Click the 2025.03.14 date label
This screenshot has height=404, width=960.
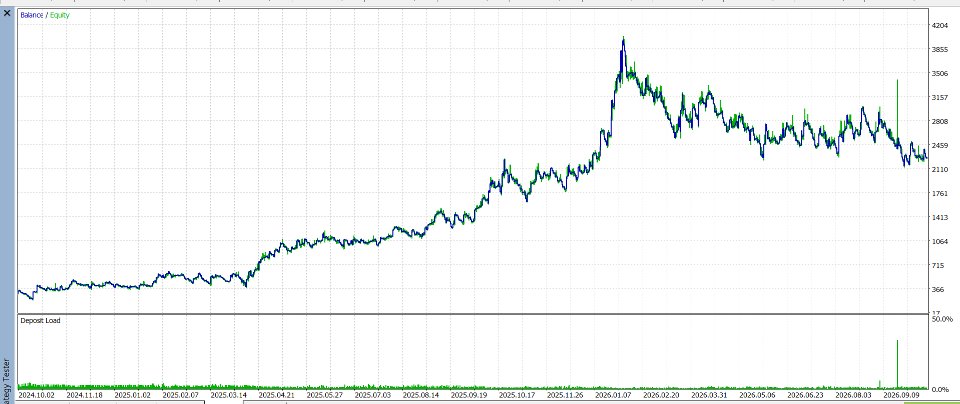[228, 395]
